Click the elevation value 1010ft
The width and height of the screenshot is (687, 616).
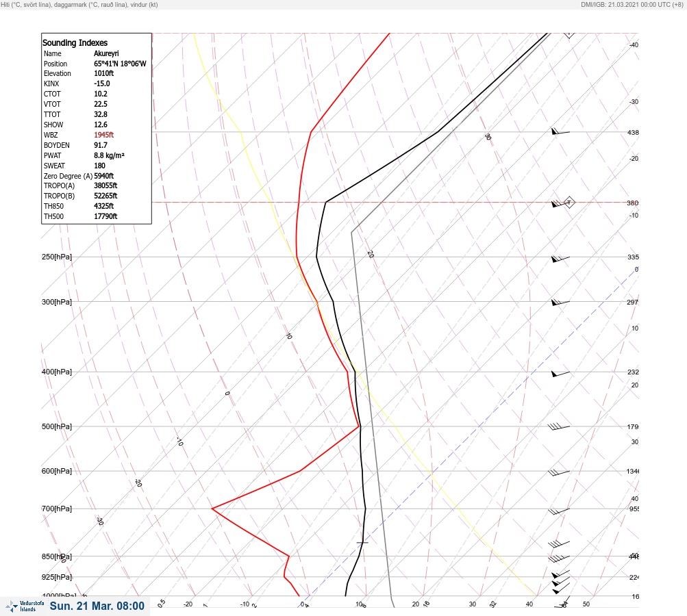(x=104, y=73)
